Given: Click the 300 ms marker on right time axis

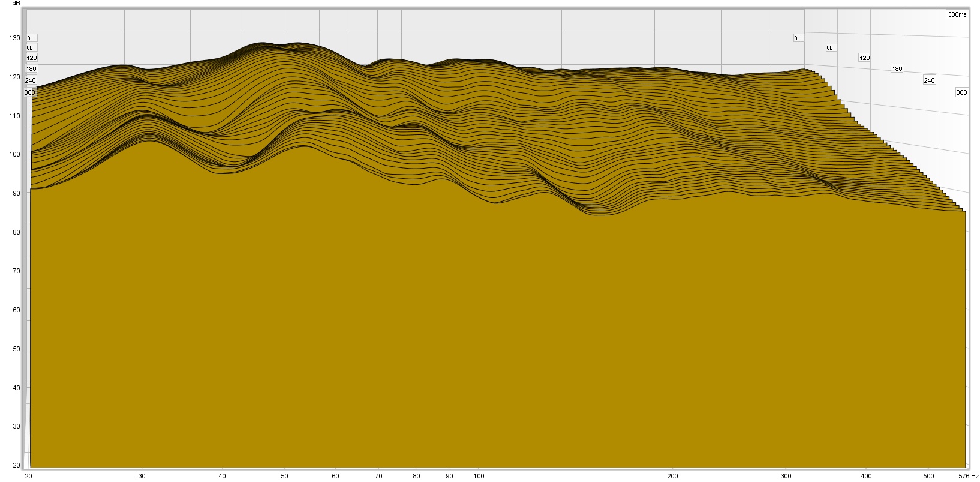Looking at the screenshot, I should pos(961,92).
